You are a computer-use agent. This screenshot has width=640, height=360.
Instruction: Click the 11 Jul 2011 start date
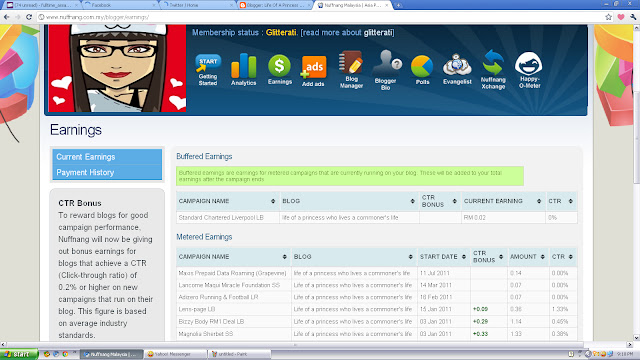tap(434, 273)
